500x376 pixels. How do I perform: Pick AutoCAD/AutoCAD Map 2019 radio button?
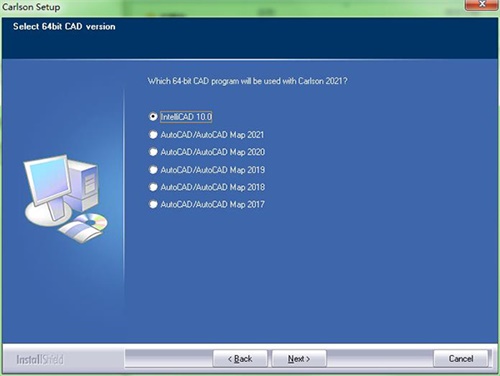(x=153, y=170)
